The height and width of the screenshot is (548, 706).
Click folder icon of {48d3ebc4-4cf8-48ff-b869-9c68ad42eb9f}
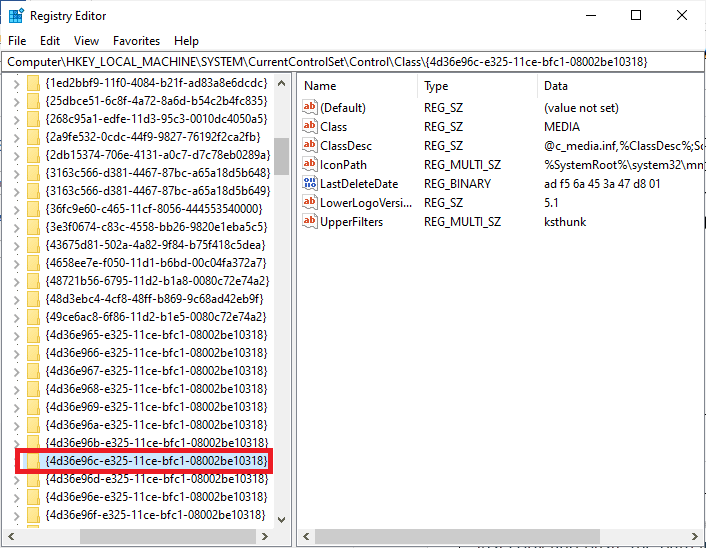pos(33,299)
